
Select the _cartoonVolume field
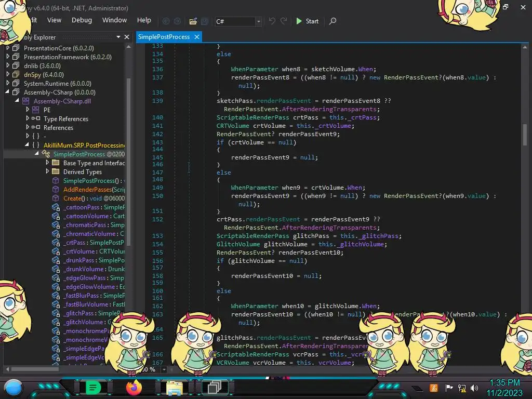click(x=94, y=216)
